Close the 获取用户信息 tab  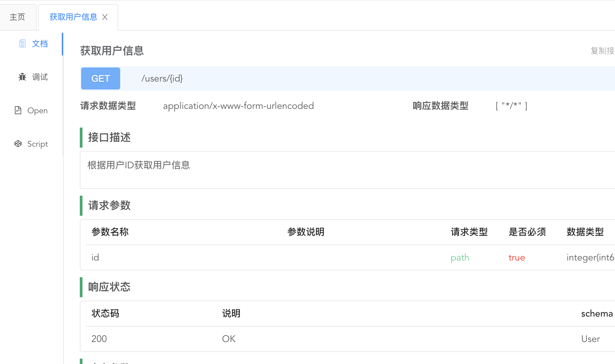[x=105, y=17]
